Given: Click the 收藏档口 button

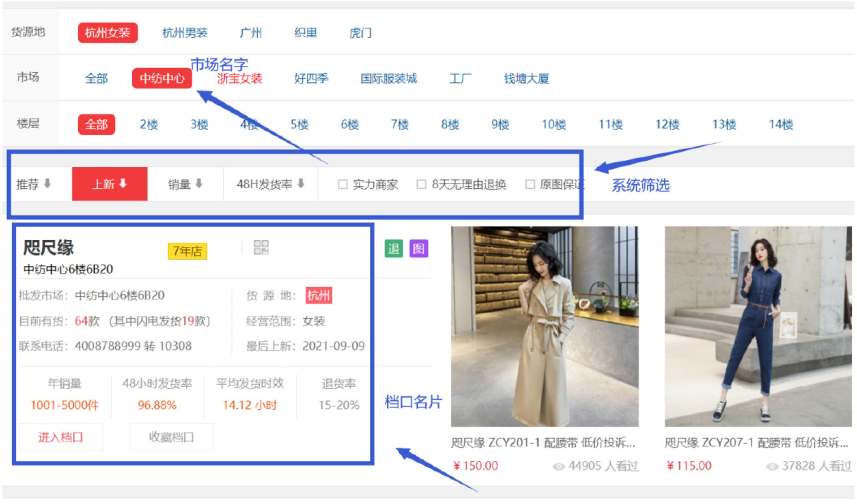Looking at the screenshot, I should (172, 437).
